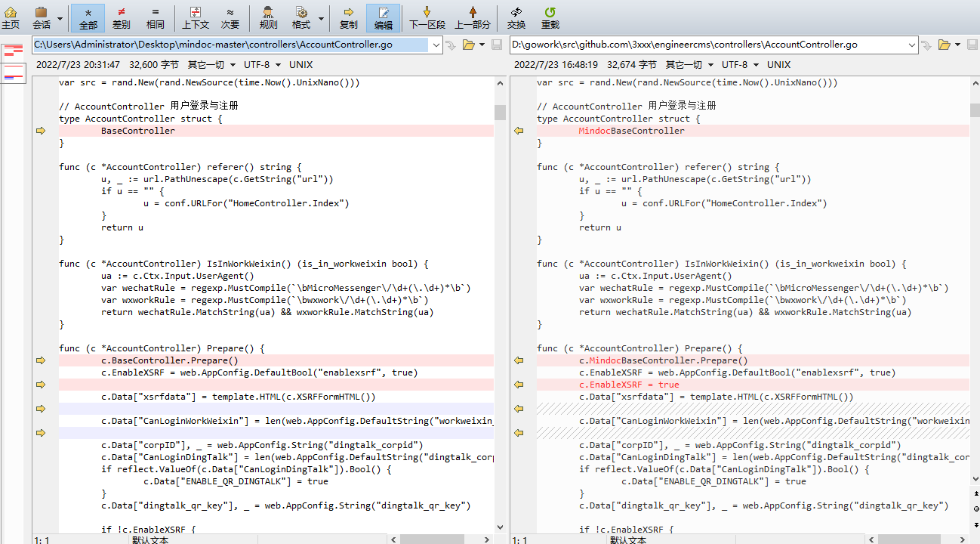Image resolution: width=980 pixels, height=544 pixels.
Task: Open the right pane 其它一切 dropdown
Action: pyautogui.click(x=689, y=65)
